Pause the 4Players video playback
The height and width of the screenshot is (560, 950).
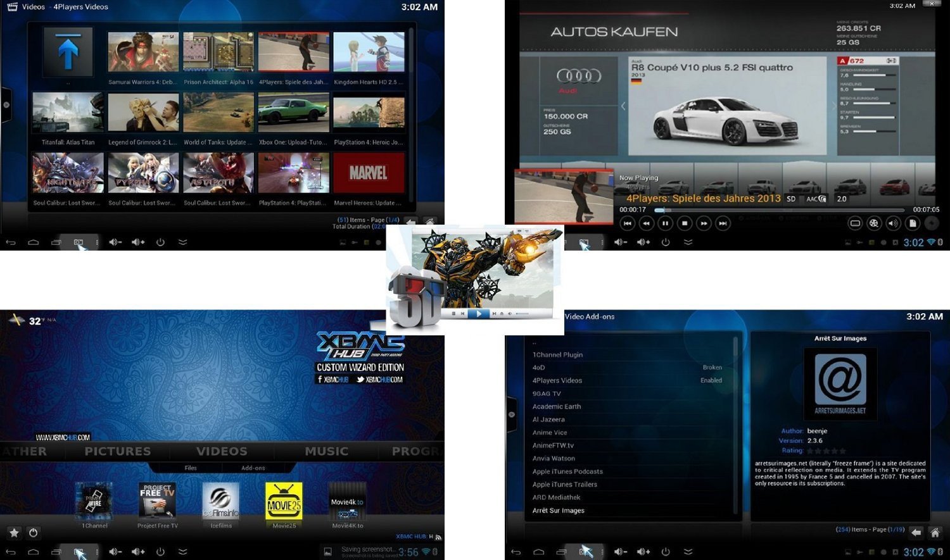665,223
